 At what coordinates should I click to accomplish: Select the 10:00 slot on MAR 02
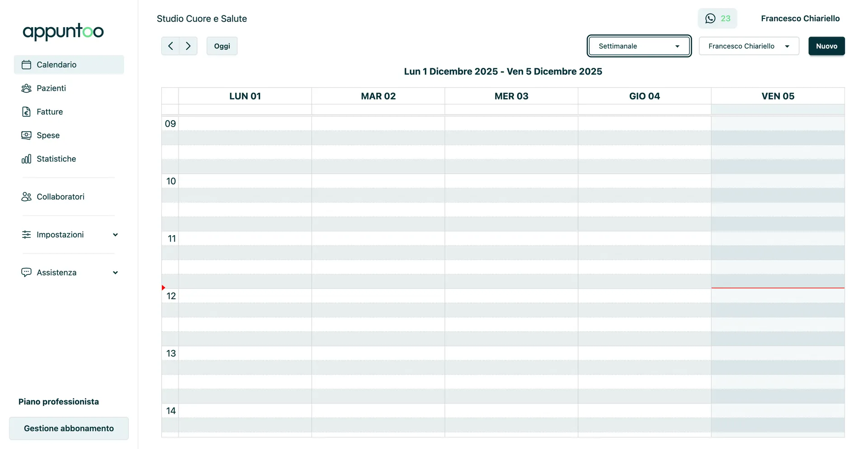[378, 181]
